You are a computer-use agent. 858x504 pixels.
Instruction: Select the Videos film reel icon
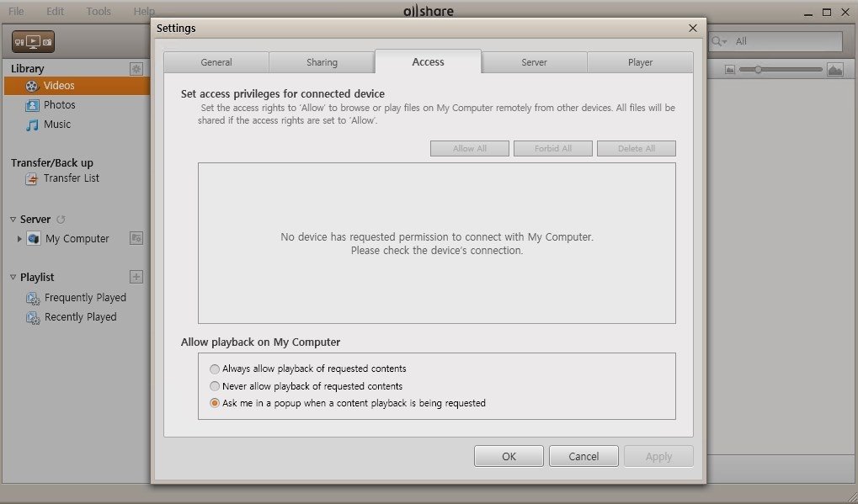point(32,86)
